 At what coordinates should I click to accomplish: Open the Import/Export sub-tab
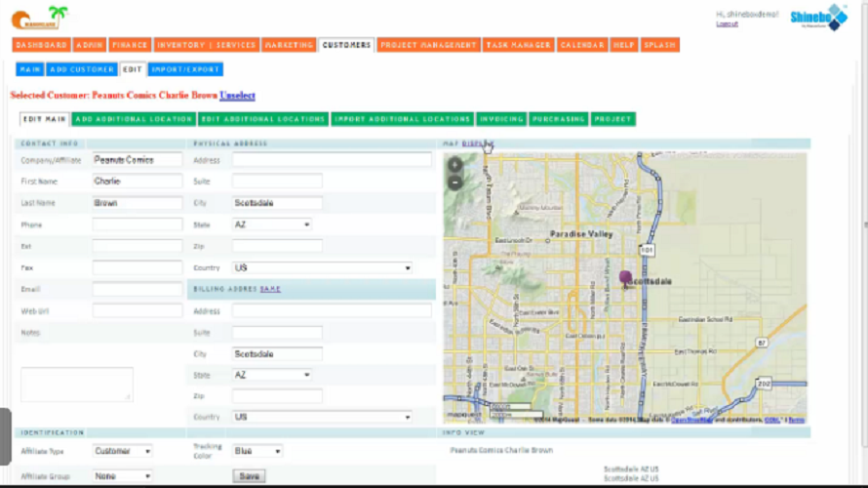[x=185, y=69]
